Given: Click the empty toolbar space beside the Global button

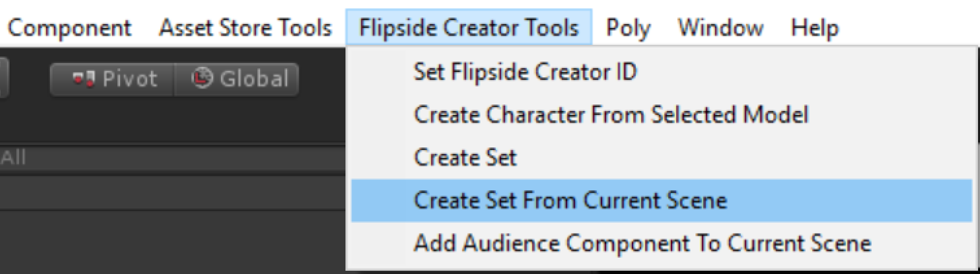Looking at the screenshot, I should tap(323, 79).
